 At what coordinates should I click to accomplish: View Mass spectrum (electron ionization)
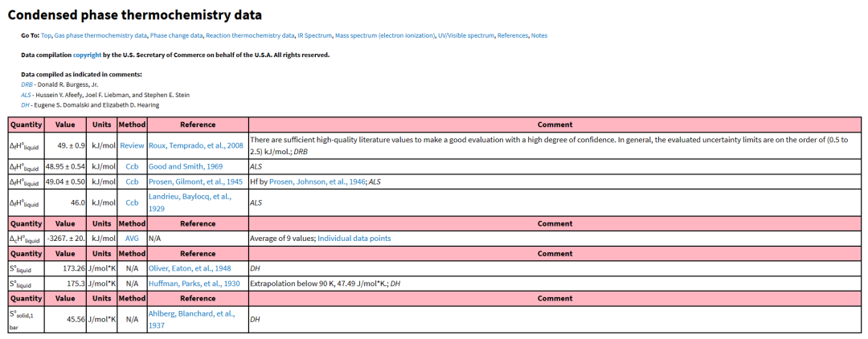tap(385, 36)
